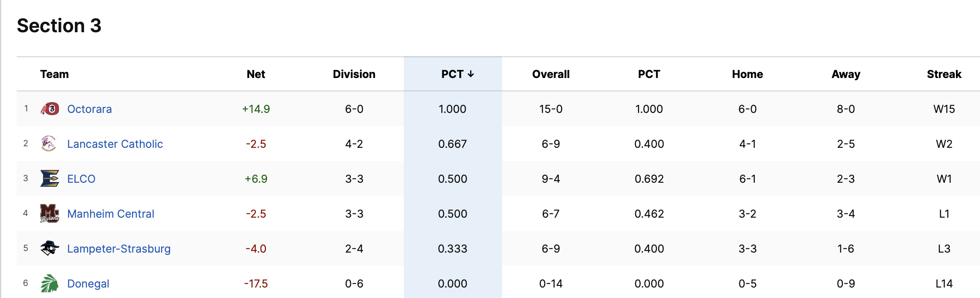
Task: Sort standings by Division record
Action: point(354,74)
